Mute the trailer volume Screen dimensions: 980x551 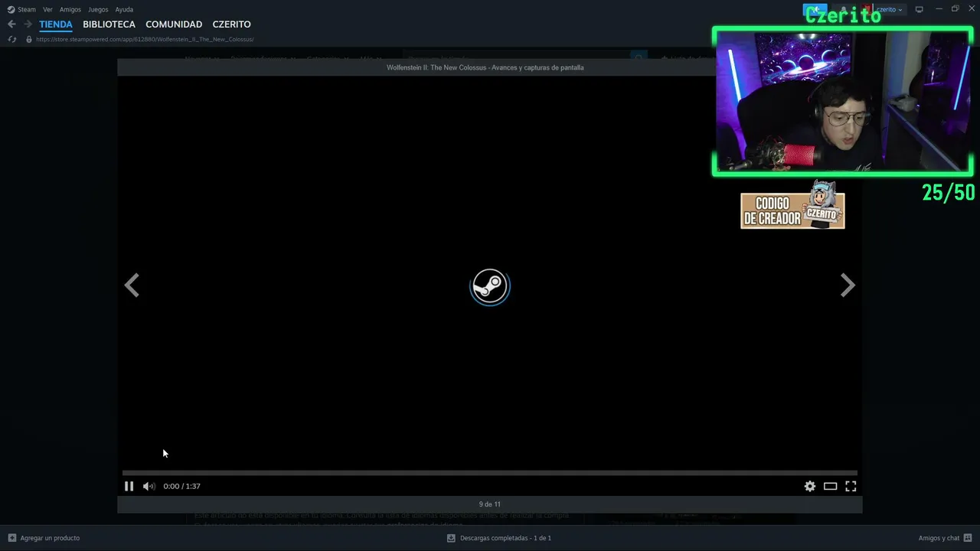[149, 486]
